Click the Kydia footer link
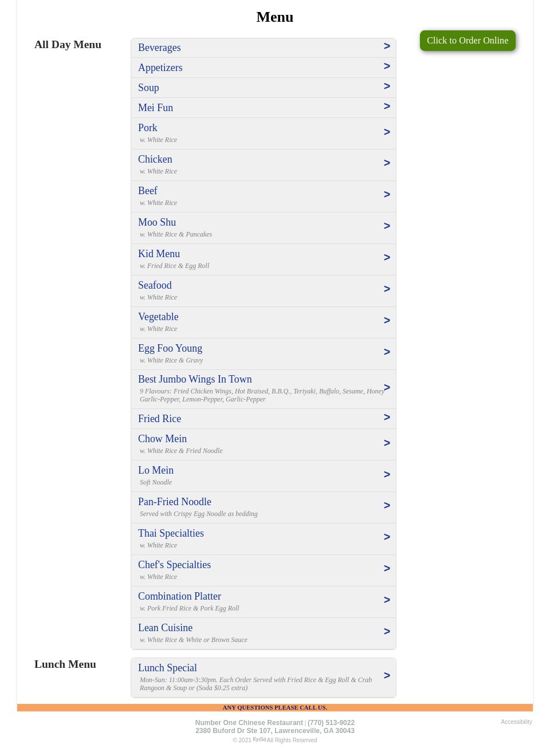 pos(259,739)
